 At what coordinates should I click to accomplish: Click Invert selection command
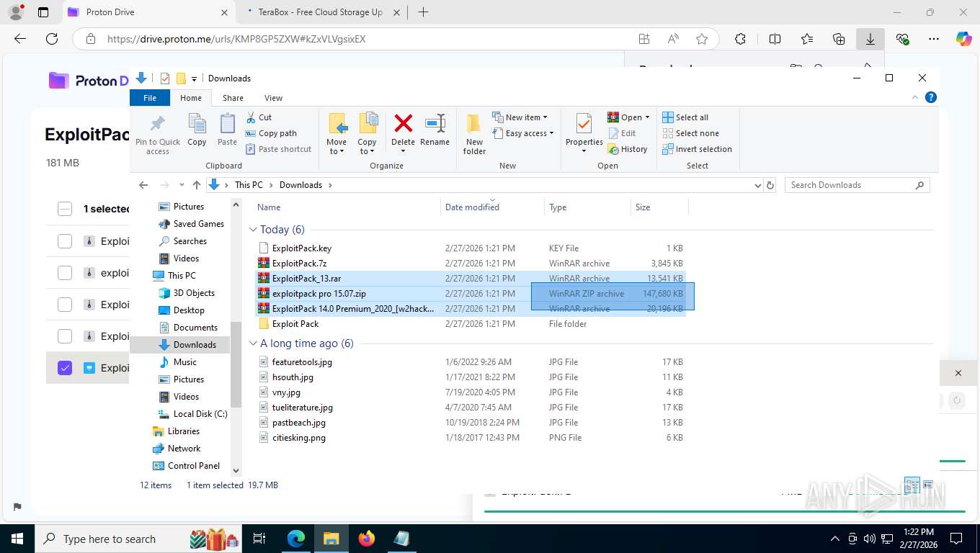(697, 149)
